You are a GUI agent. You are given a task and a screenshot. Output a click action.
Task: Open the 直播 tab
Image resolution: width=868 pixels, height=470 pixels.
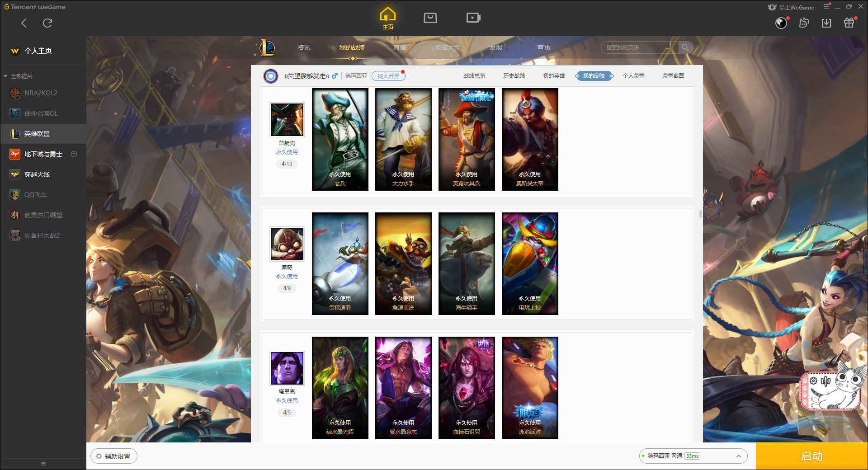pyautogui.click(x=400, y=47)
